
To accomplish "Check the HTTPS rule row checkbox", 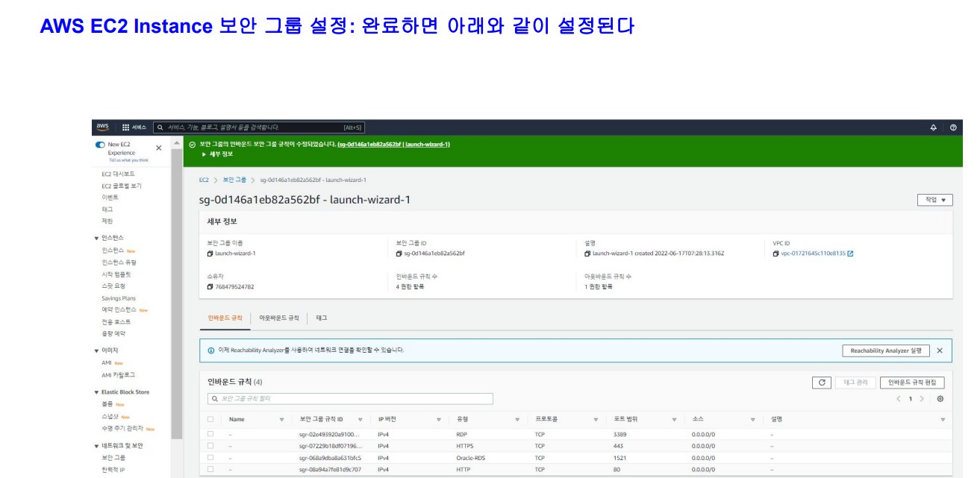I will point(210,446).
